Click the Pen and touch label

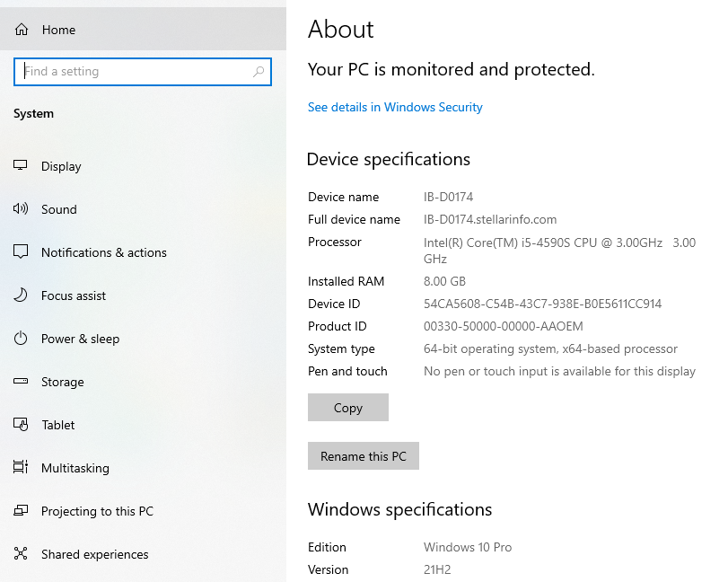[347, 371]
